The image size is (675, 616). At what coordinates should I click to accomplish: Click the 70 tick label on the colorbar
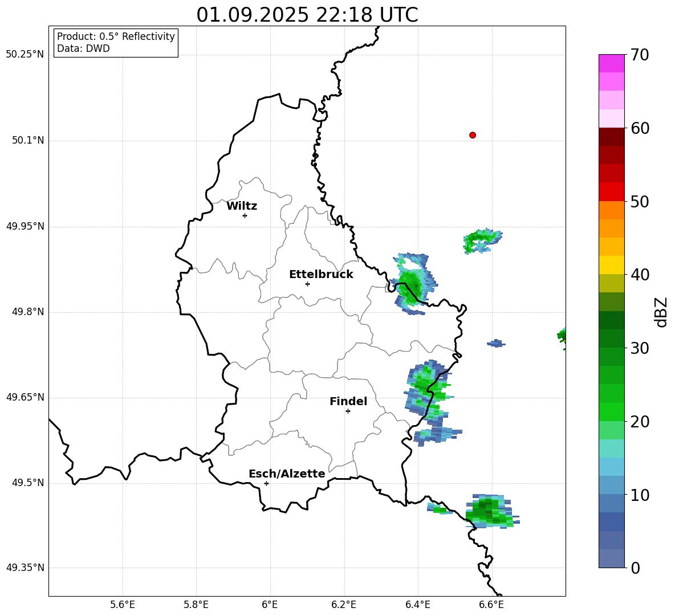[640, 55]
